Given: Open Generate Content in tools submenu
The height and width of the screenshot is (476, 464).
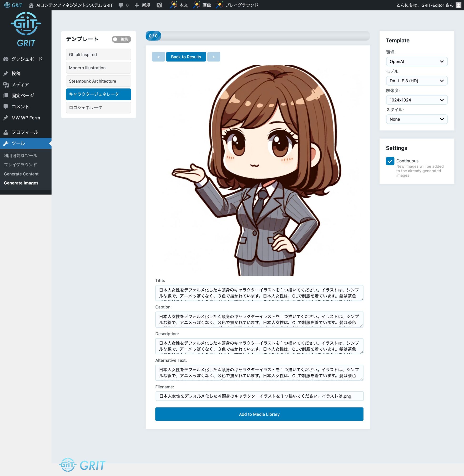Looking at the screenshot, I should coord(21,174).
